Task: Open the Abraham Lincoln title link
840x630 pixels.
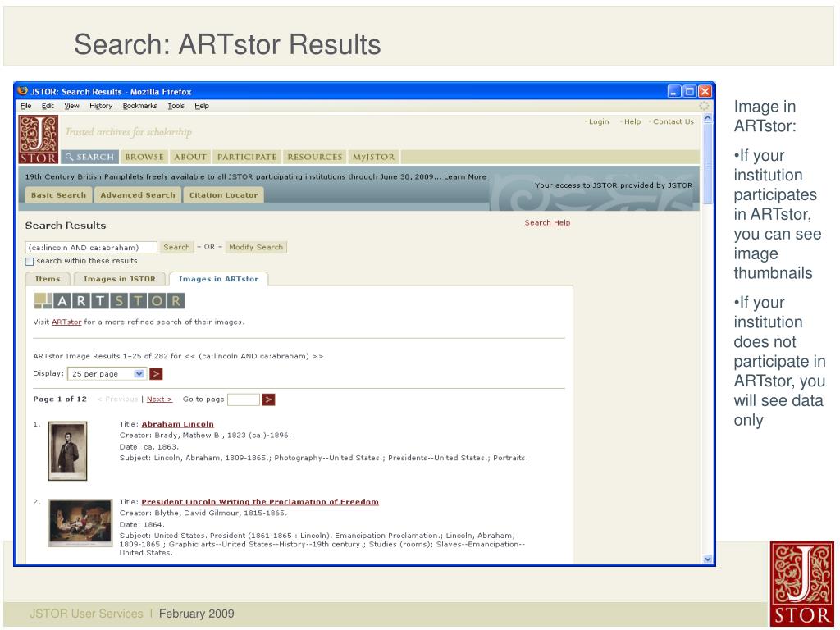Action: point(177,424)
